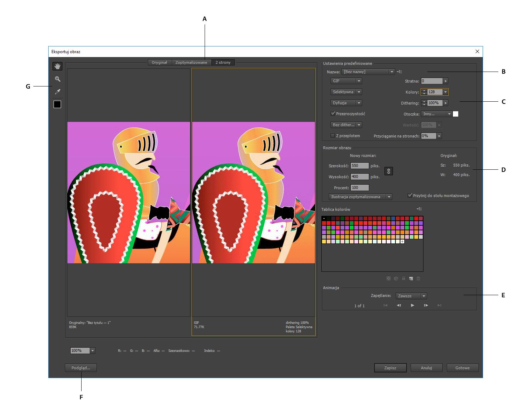Click the "859K" original size text
This screenshot has height=416, width=532.
[73, 327]
